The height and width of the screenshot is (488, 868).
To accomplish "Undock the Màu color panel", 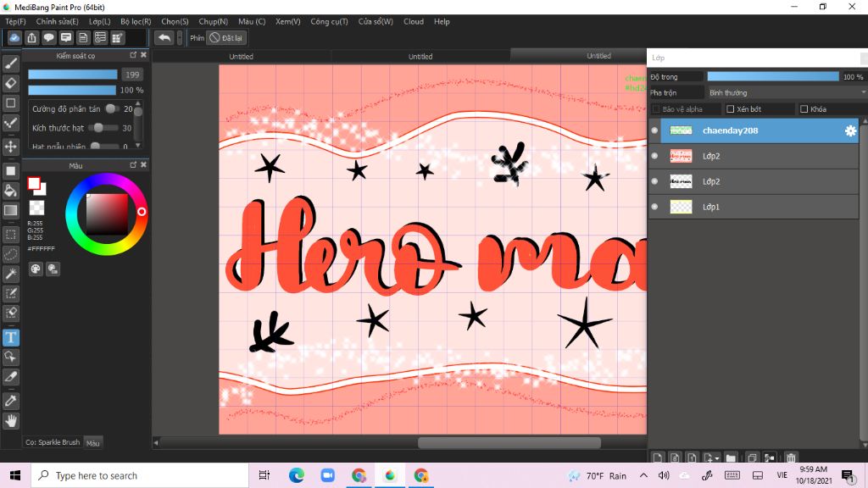I will click(133, 165).
